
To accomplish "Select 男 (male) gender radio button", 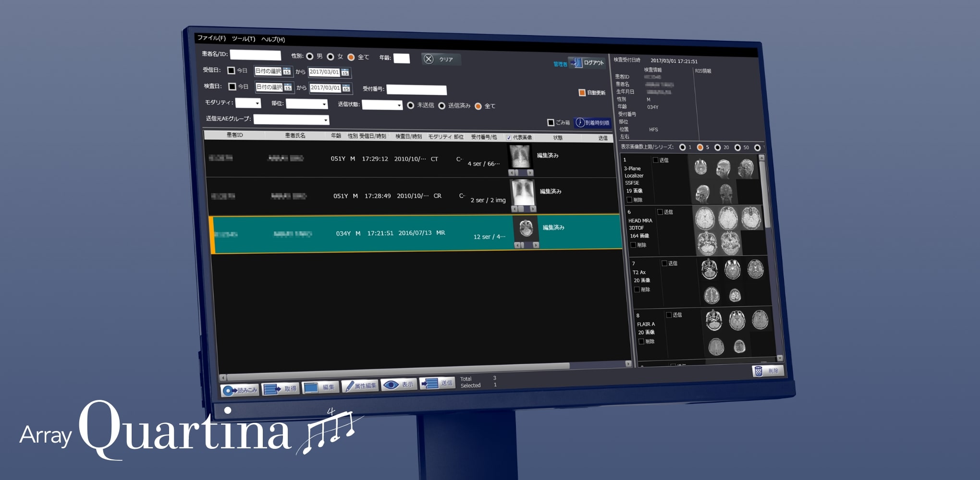I will 310,57.
